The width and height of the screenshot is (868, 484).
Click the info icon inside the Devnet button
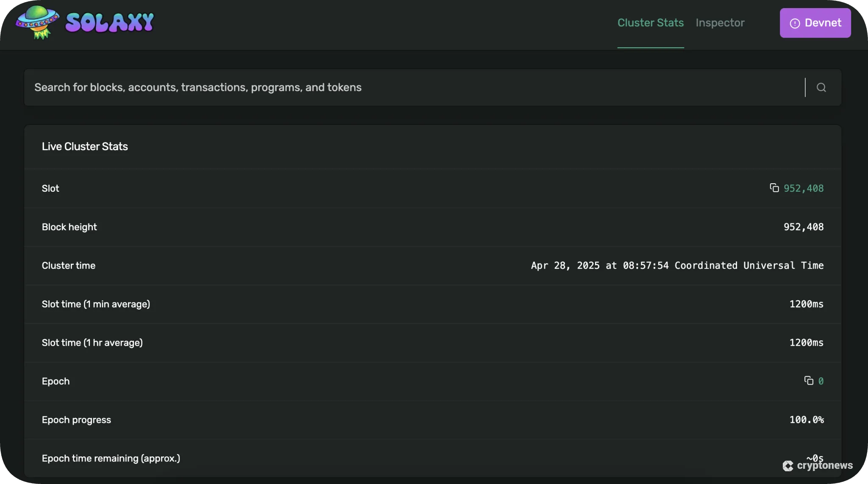(x=794, y=22)
